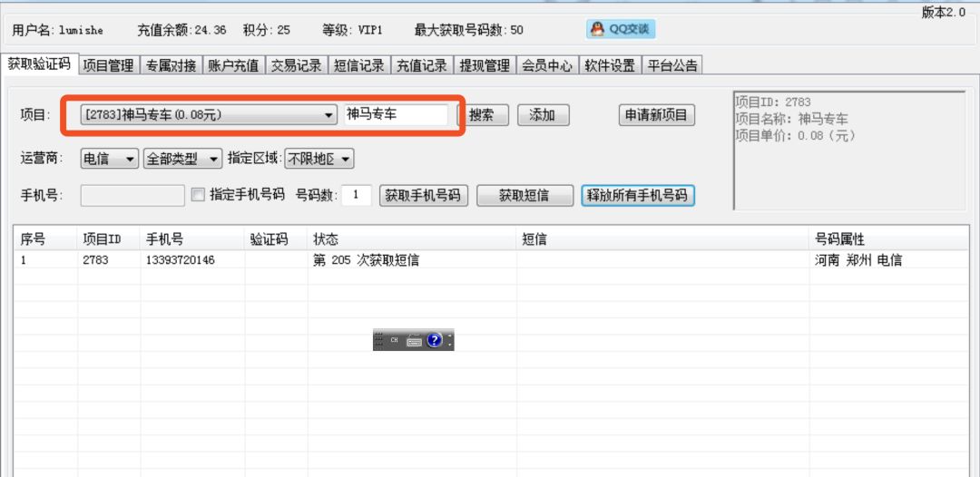Click 项目单价: 0.08（元） in the info panel
The width and height of the screenshot is (980, 477).
point(796,135)
